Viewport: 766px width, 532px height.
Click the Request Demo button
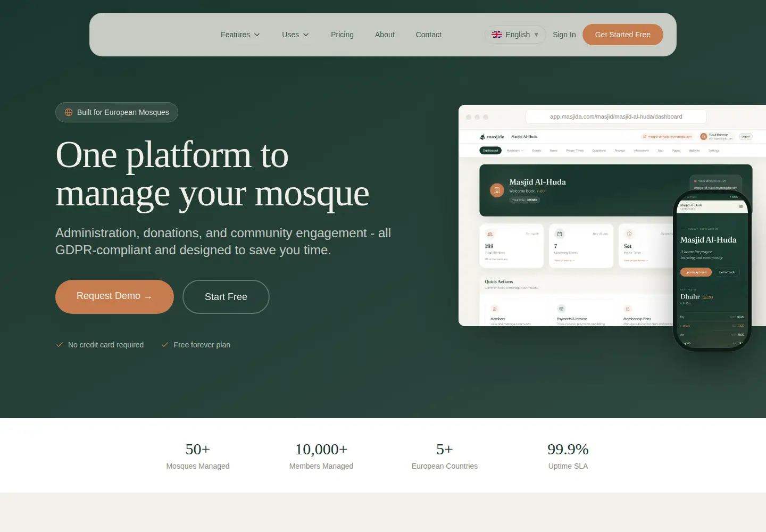114,296
